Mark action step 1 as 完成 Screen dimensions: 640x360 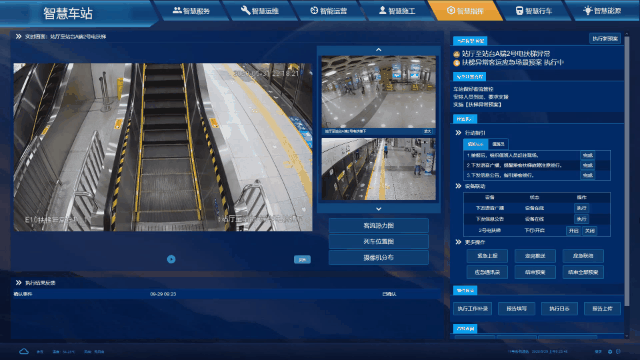pos(588,155)
